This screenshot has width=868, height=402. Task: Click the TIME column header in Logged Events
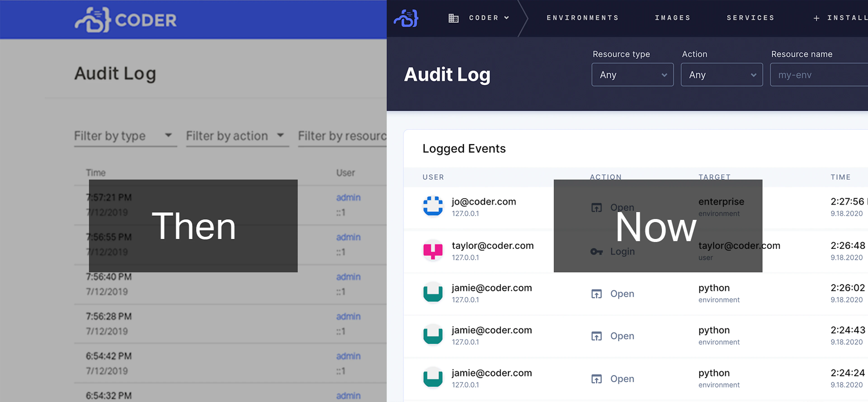coord(840,177)
